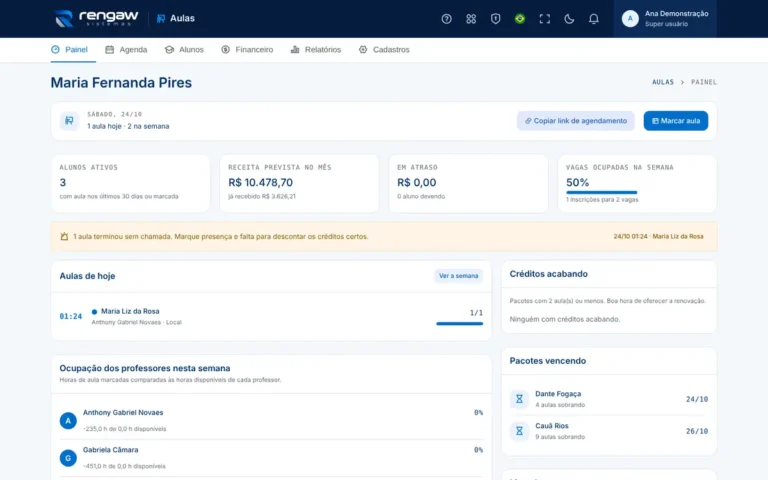
Task: Click 'Ninguém com créditos acabando' text
Action: click(564, 319)
